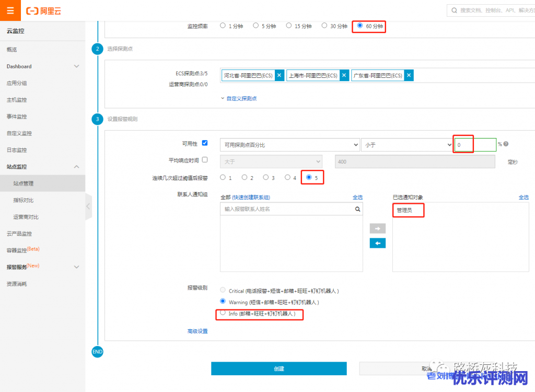Click the right arrow to add contact
Image resolution: width=535 pixels, height=392 pixels.
[x=377, y=228]
